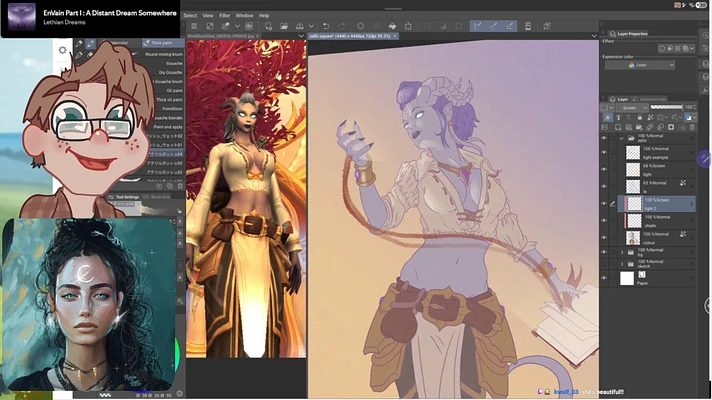Screen dimensions: 712x400
Task: Click the smartphone connect icon
Action: pyautogui.click(x=528, y=26)
